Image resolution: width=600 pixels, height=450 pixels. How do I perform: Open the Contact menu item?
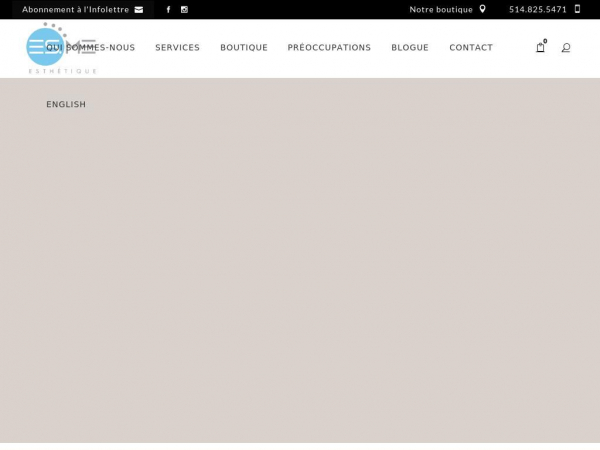(471, 47)
